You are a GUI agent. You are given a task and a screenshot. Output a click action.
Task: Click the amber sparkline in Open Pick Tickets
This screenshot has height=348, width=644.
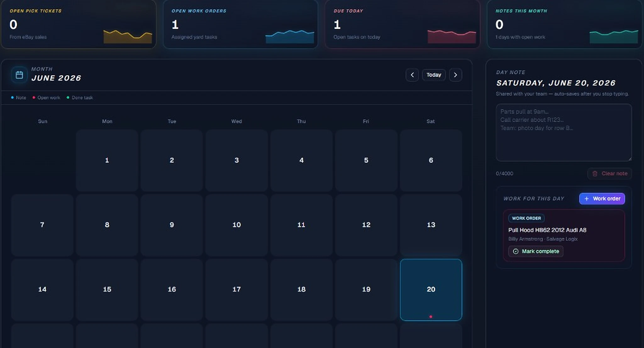(128, 36)
